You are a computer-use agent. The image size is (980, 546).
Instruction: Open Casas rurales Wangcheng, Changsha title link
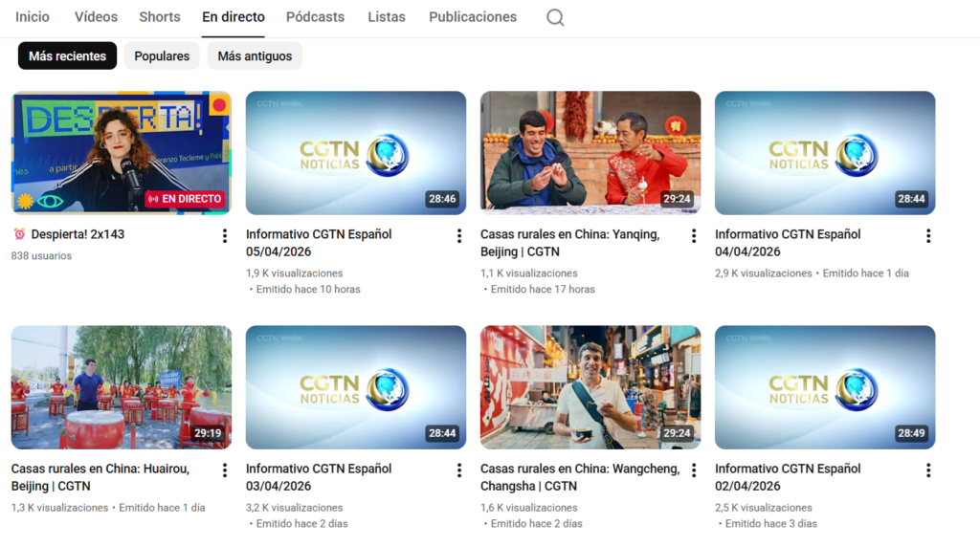coord(580,477)
